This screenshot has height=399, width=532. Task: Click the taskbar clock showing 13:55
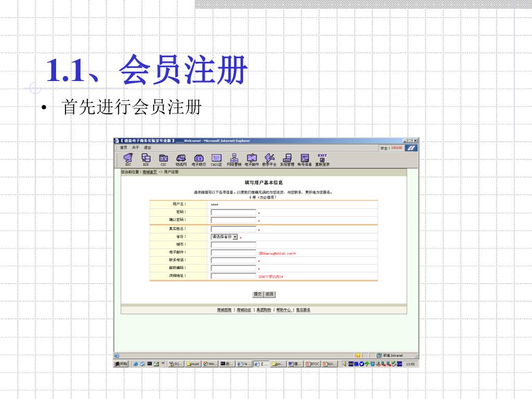coord(410,364)
